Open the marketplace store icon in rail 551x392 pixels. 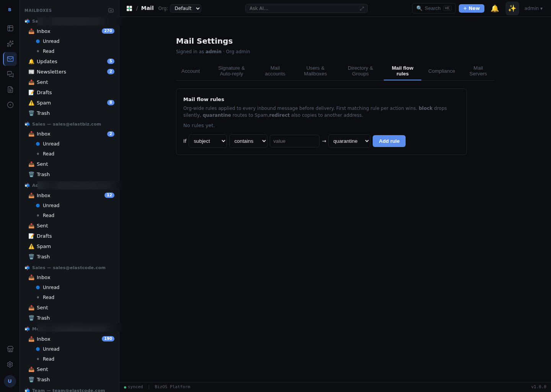tap(10, 349)
